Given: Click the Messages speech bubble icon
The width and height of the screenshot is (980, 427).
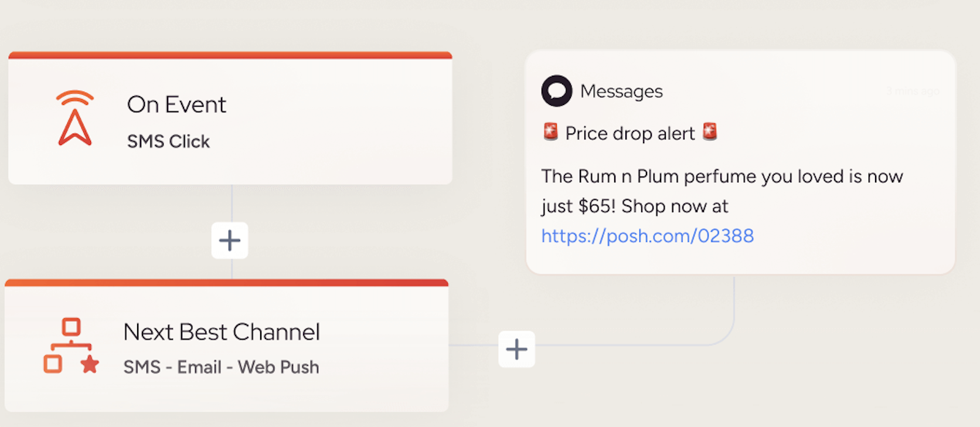Looking at the screenshot, I should 556,91.
